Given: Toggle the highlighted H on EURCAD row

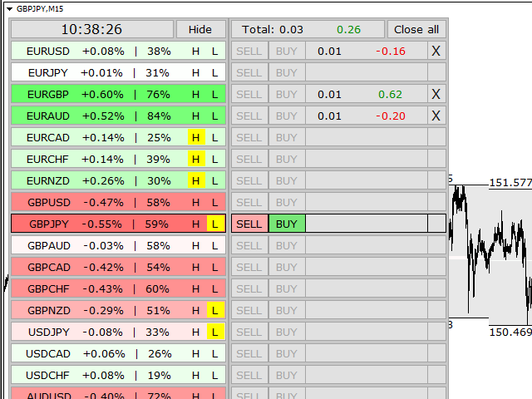Looking at the screenshot, I should pyautogui.click(x=196, y=137).
